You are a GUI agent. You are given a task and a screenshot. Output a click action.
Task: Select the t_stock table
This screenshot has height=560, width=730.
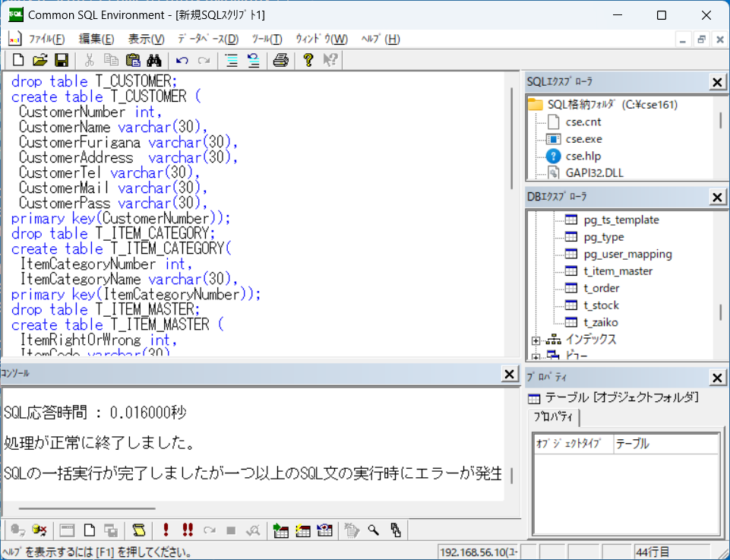pos(602,305)
